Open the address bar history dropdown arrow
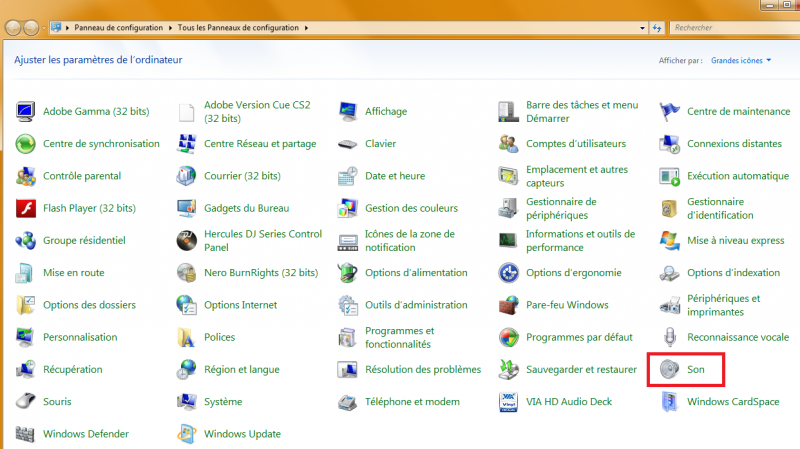The image size is (800, 449). (x=644, y=27)
